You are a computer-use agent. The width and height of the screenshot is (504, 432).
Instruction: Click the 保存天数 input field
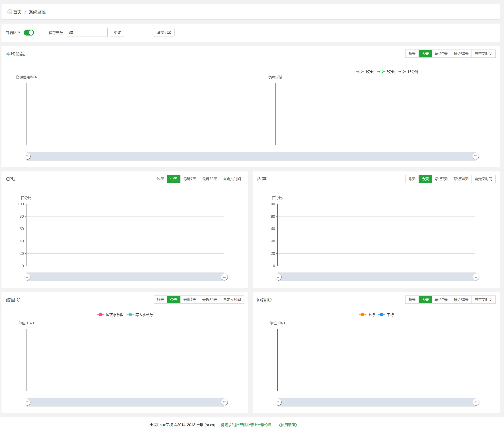click(x=87, y=32)
